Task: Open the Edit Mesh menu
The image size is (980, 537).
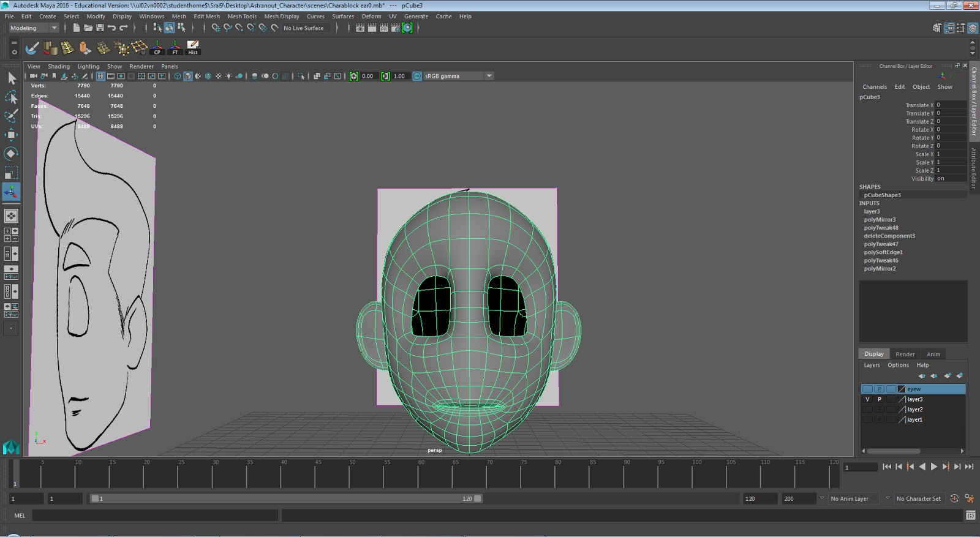Action: pyautogui.click(x=206, y=17)
